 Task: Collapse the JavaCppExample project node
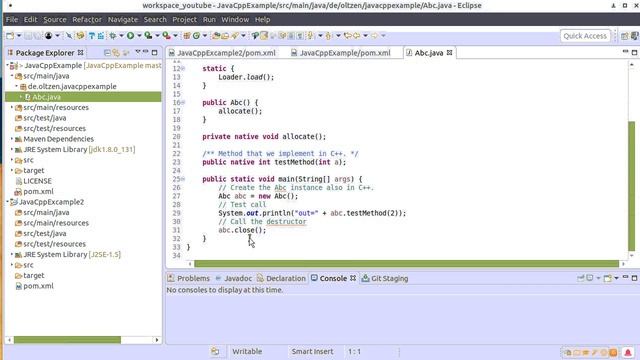coord(7,65)
